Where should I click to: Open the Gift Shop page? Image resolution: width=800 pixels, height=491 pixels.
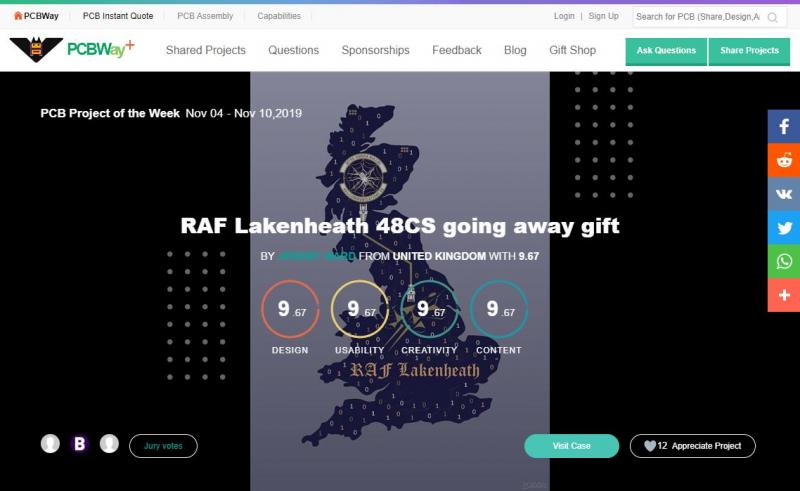coord(572,50)
